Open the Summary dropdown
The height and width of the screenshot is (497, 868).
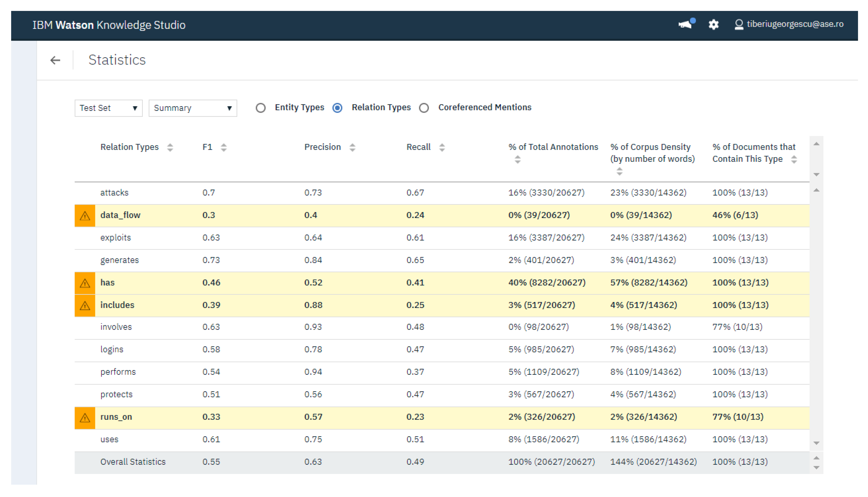coord(193,108)
